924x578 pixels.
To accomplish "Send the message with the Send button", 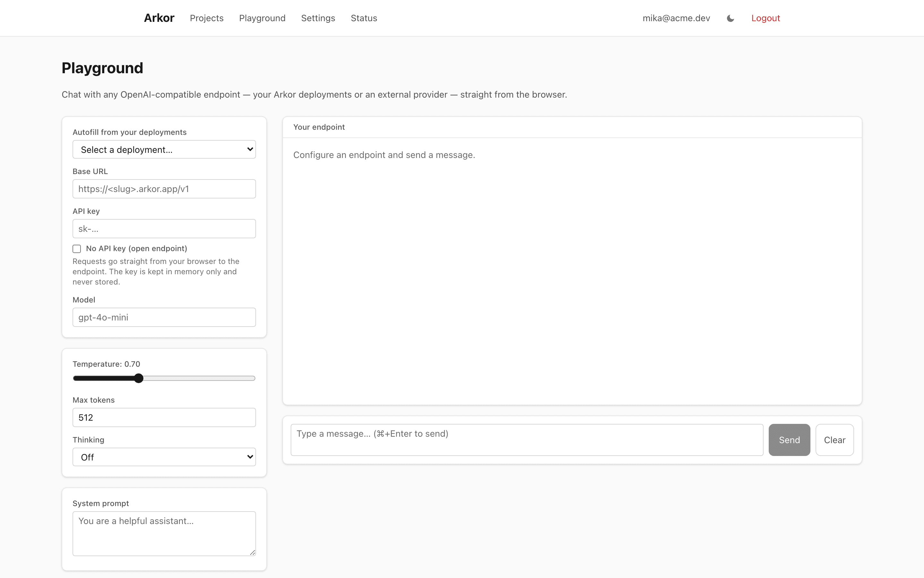I will [x=789, y=440].
